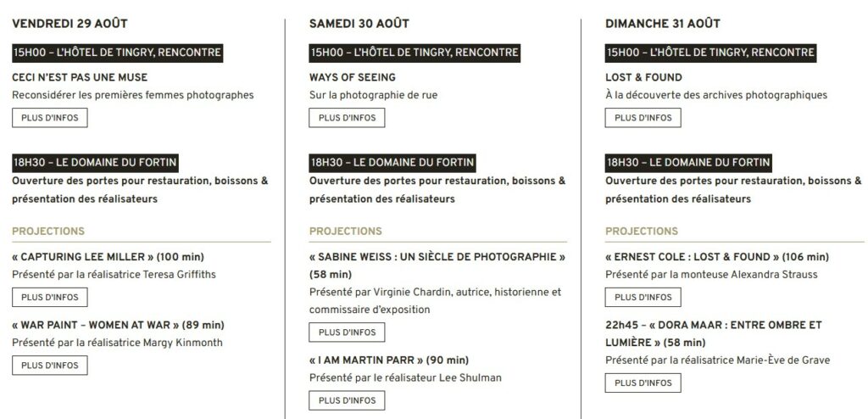Click Plus d'infos under Ernest Cole film
The height and width of the screenshot is (419, 868).
click(643, 297)
